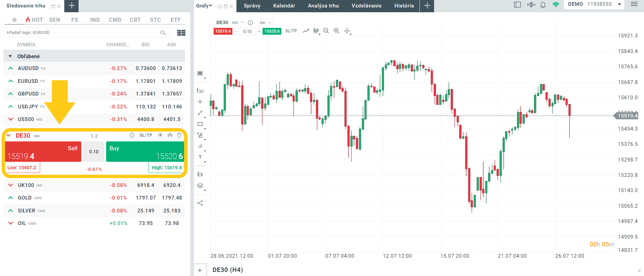
Task: Toggle SL/TP in chart toolbar
Action: point(291,31)
